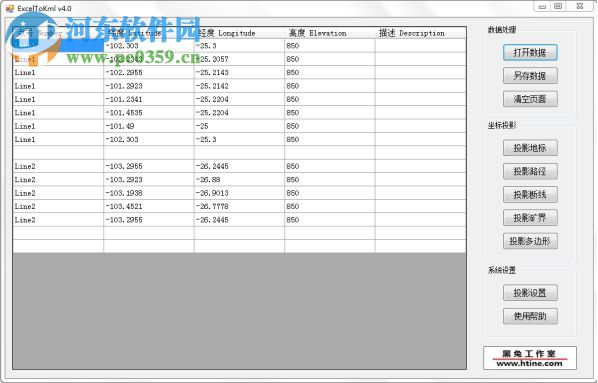The image size is (598, 383).
Task: Select longitude cell -25.2057
Action: [239, 59]
